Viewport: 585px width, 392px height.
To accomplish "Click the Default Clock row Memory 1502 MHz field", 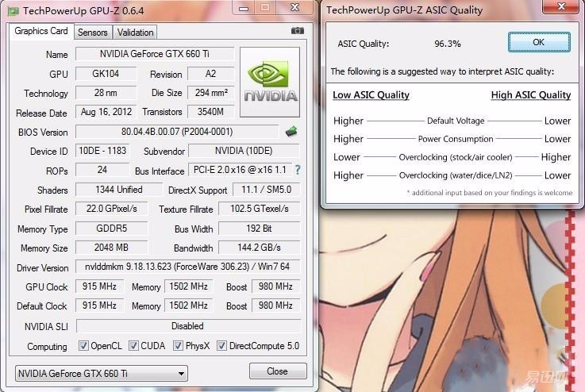I will (x=189, y=306).
